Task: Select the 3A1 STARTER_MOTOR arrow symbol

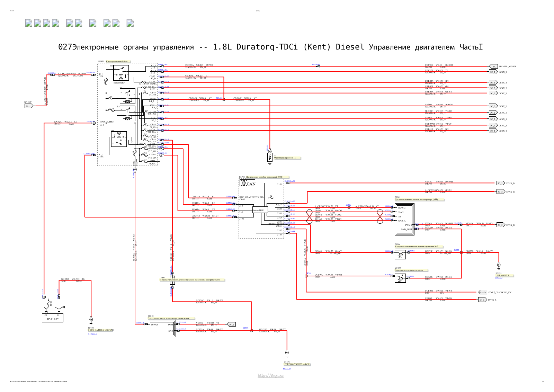Action: click(493, 66)
